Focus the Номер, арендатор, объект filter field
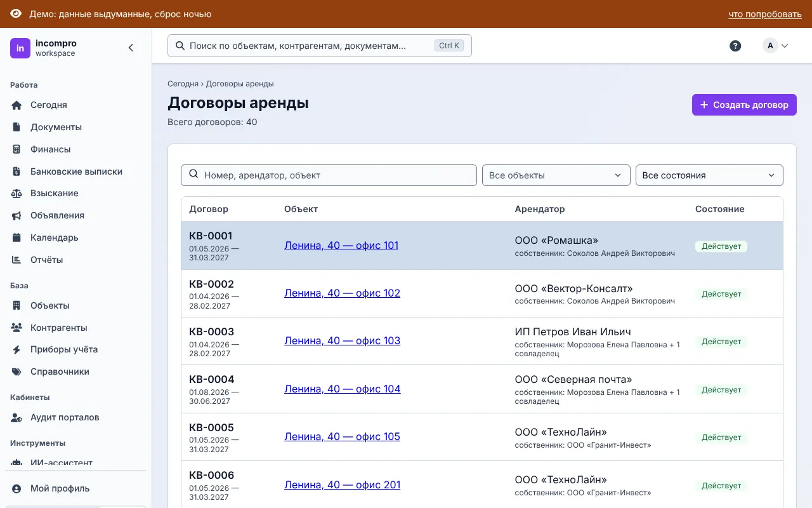Screen dimensions: 812x508 point(329,175)
